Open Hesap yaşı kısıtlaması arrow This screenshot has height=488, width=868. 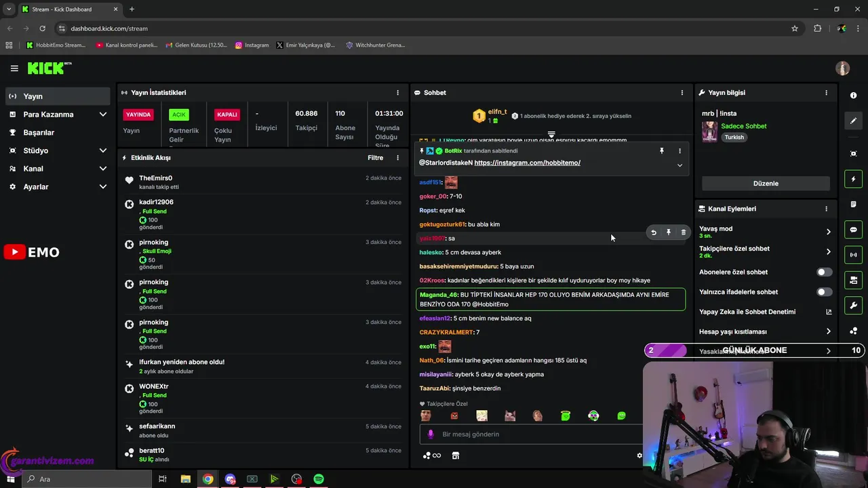coord(828,331)
